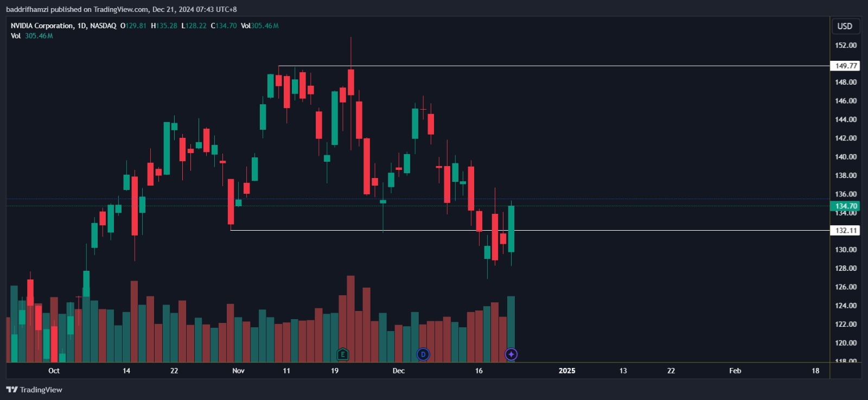The height and width of the screenshot is (400, 868).
Task: Click the 148.00 price axis label
Action: click(846, 82)
